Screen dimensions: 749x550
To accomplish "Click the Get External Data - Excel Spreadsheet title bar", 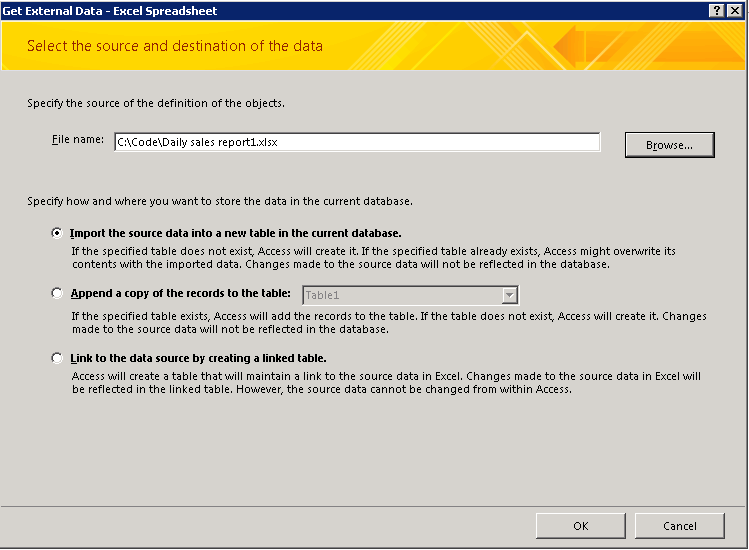I will pos(353,11).
